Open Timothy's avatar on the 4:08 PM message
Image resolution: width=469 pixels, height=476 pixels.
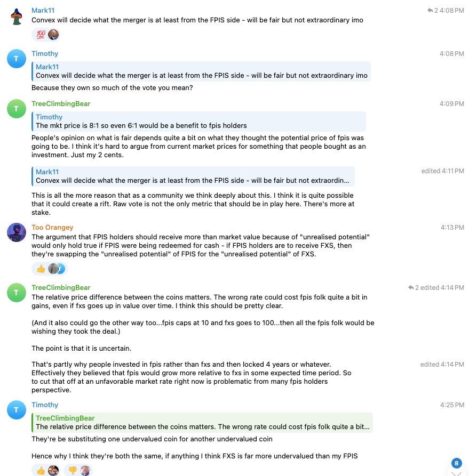(17, 59)
